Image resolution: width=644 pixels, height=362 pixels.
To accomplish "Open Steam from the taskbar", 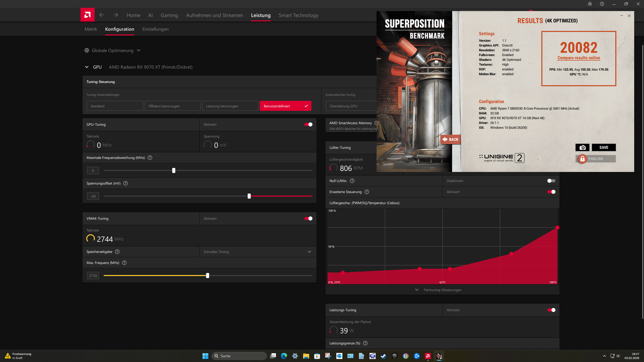I will tap(384, 356).
